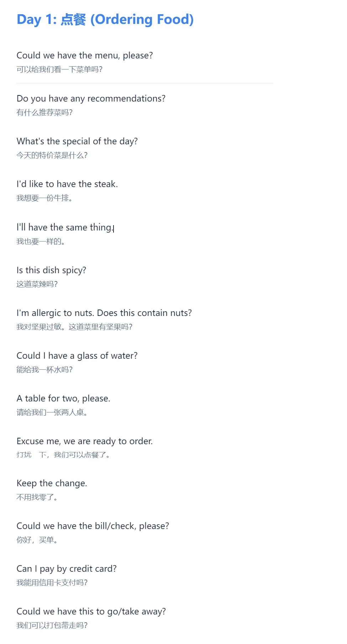347x644 pixels.
Task: Click the heading Day 1: 点餐 (Ordering Food)
Action: (105, 20)
